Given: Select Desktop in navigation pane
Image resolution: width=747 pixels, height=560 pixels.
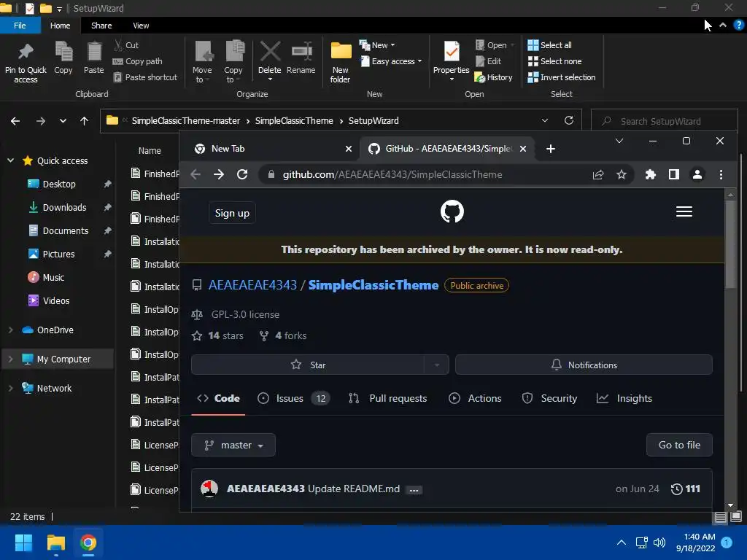Looking at the screenshot, I should coord(58,184).
